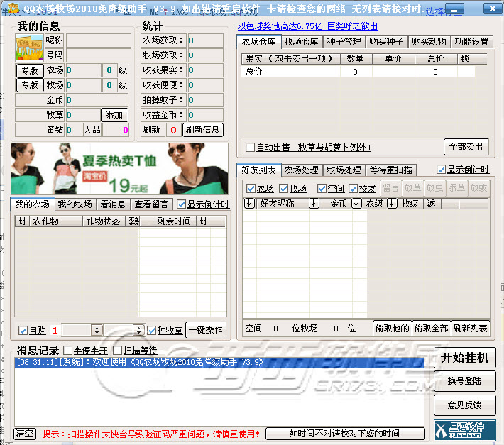Click sort arrow before 农级 column

356,204
